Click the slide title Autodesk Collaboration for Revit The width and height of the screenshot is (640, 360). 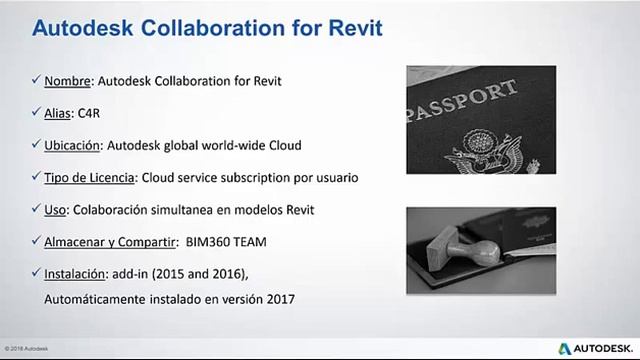(x=207, y=28)
